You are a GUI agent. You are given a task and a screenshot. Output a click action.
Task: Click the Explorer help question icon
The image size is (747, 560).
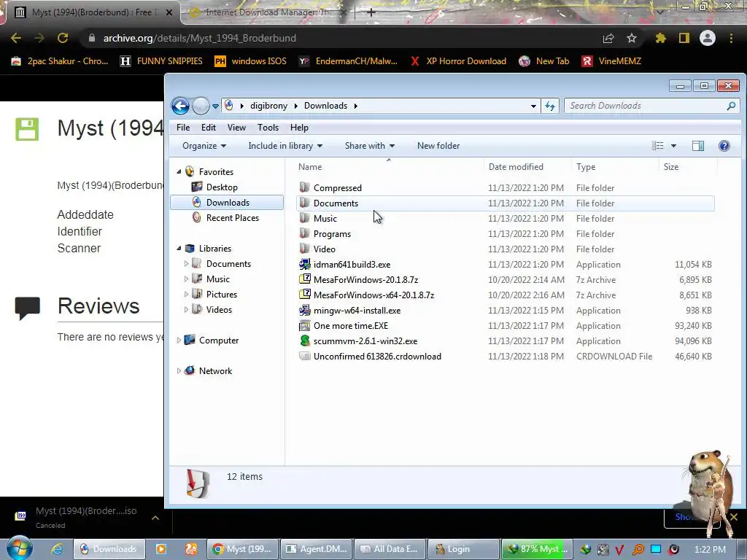[724, 146]
